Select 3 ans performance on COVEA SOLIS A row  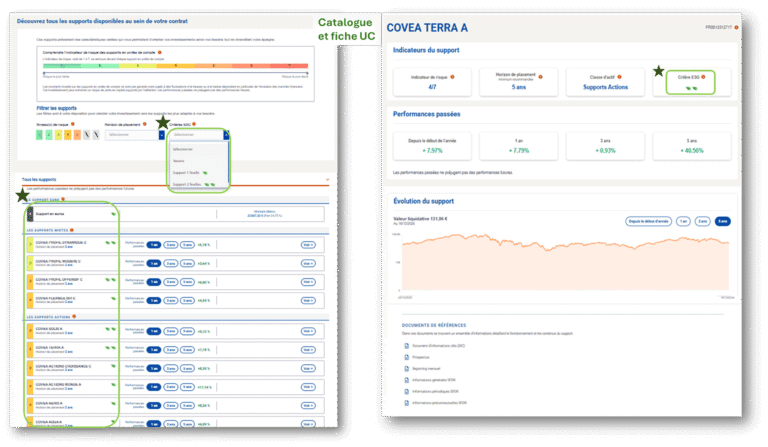click(170, 331)
